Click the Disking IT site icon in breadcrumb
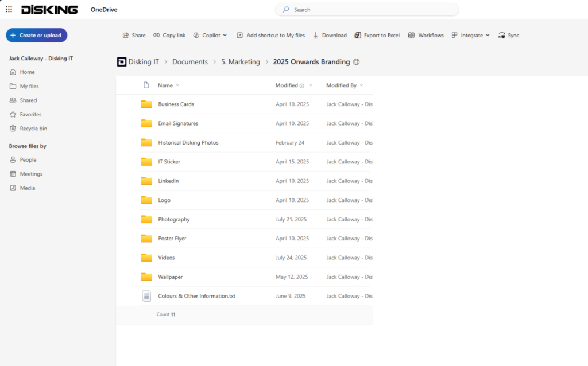 coord(122,62)
